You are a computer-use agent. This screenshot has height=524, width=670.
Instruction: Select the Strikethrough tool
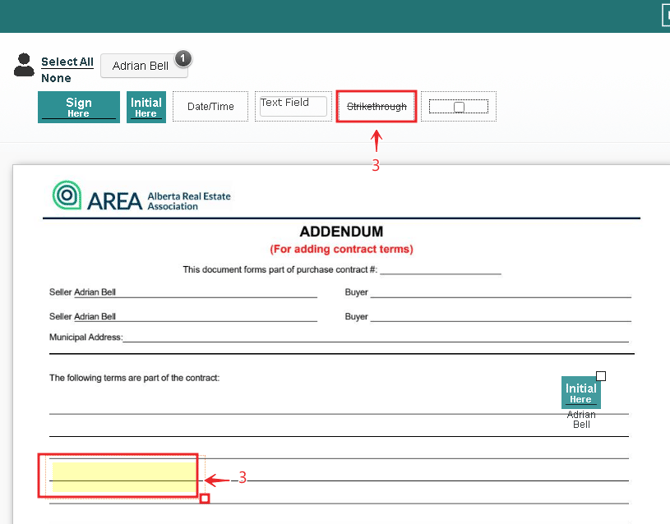376,107
